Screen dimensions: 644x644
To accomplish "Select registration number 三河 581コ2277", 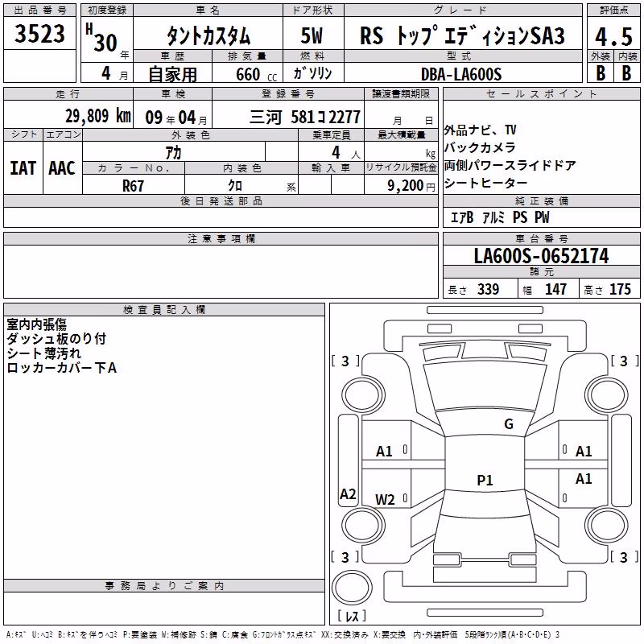I will tap(305, 118).
